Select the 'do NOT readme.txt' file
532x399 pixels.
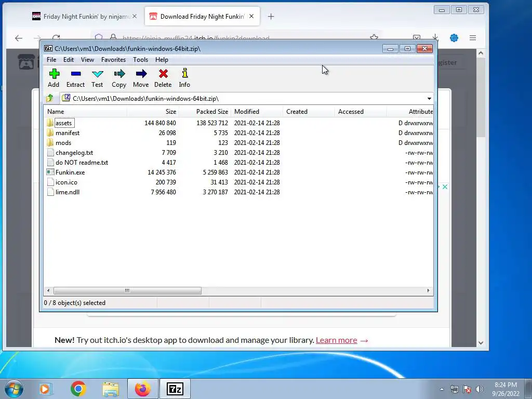(82, 162)
